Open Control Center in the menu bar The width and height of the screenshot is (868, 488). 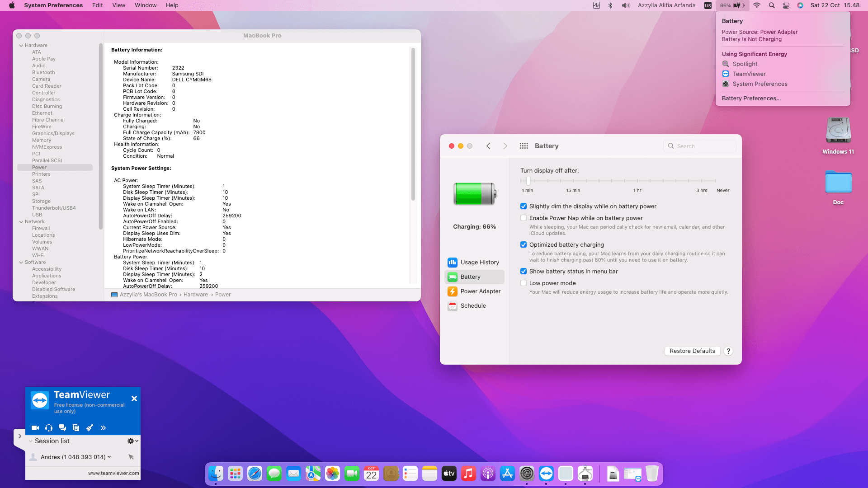tap(786, 5)
